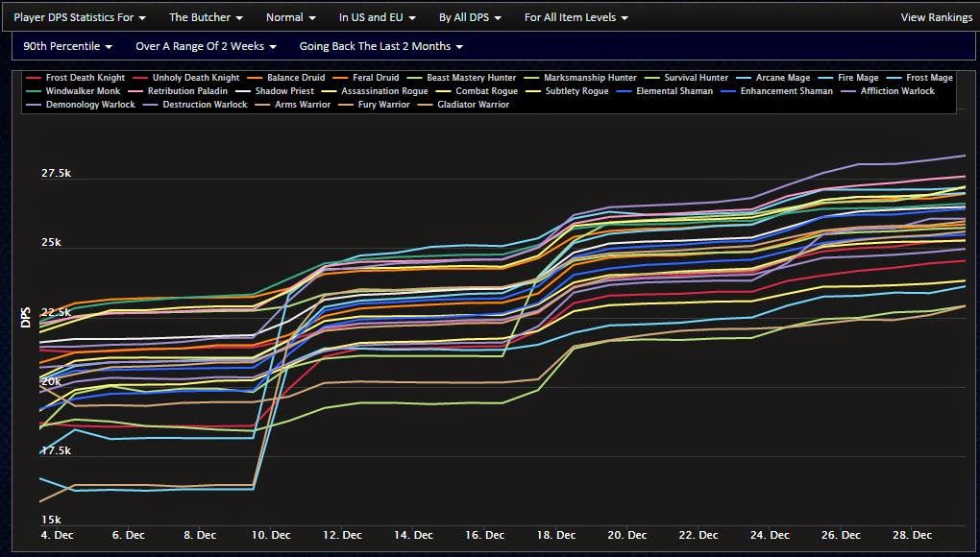Click the 20k y-axis label

pyautogui.click(x=51, y=381)
